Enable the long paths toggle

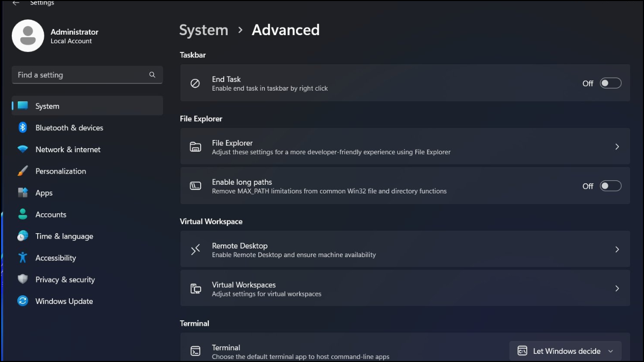610,186
